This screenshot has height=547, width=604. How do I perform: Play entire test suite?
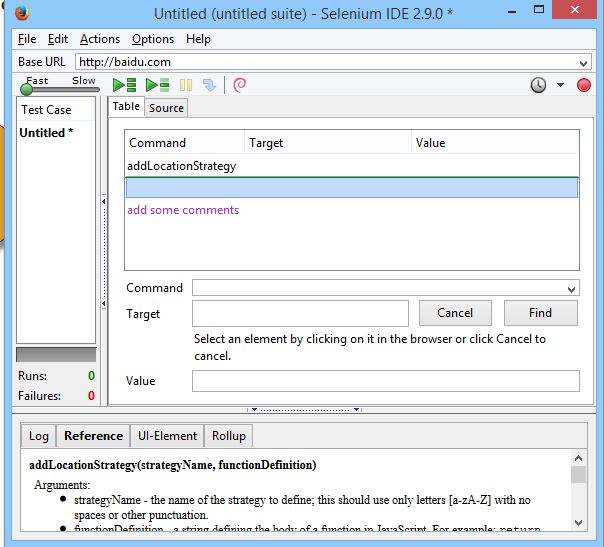tap(124, 85)
